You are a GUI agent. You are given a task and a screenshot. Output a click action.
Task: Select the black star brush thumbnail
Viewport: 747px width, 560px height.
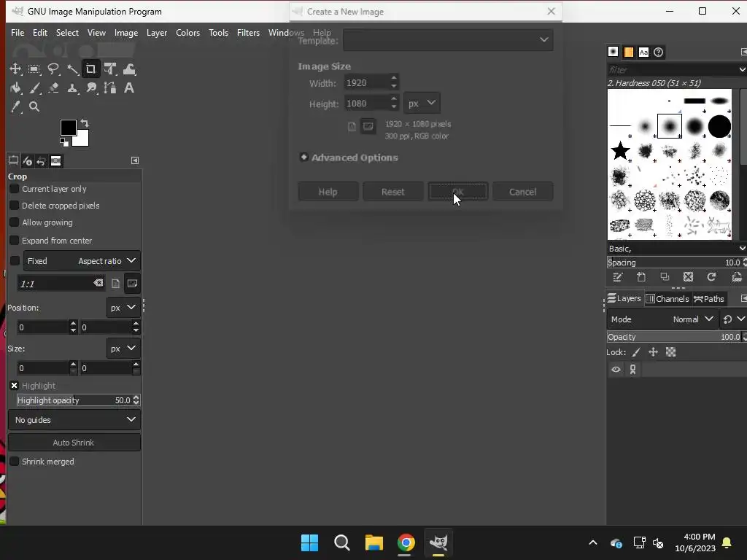tap(620, 151)
